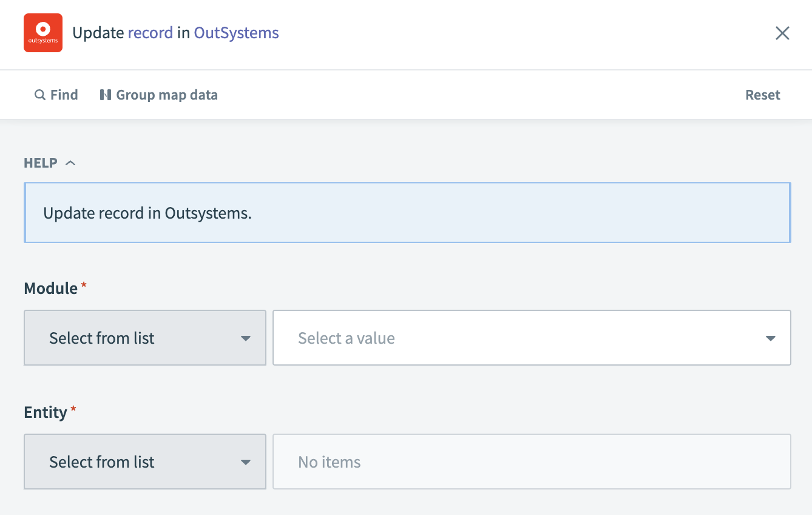812x515 pixels.
Task: Click the Module field label
Action: pyautogui.click(x=51, y=288)
